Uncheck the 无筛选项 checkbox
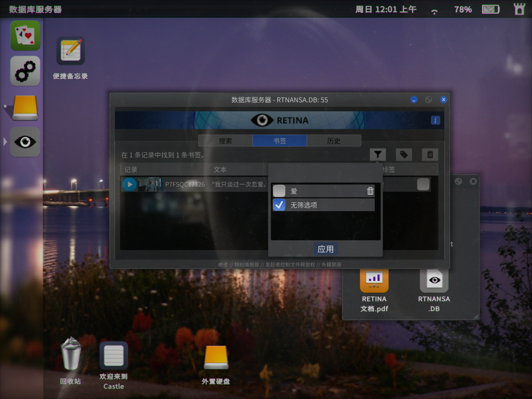Image resolution: width=532 pixels, height=399 pixels. point(279,205)
